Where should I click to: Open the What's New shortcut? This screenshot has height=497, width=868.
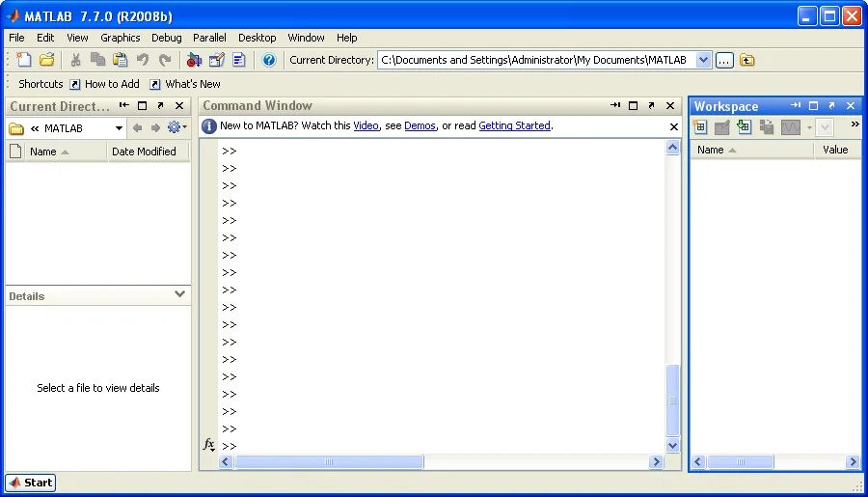click(185, 84)
